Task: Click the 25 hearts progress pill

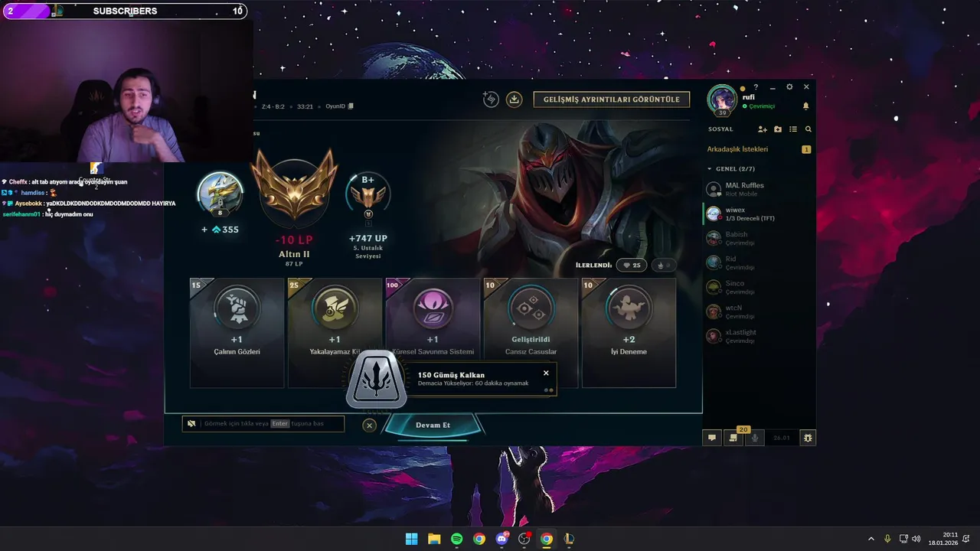Action: (x=632, y=266)
